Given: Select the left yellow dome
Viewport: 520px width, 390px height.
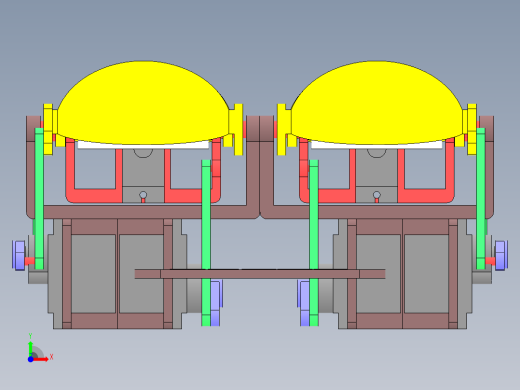Looking at the screenshot, I should click(143, 103).
